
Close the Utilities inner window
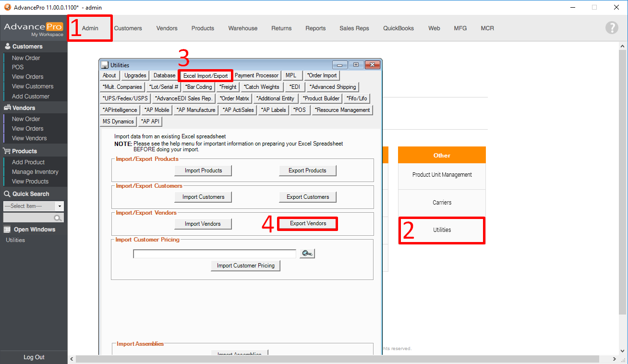click(372, 65)
